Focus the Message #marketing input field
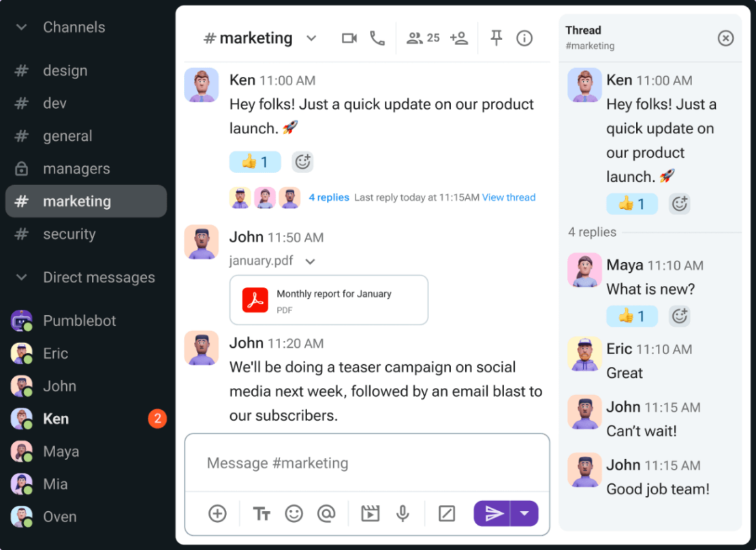Viewport: 756px width, 550px height. (x=366, y=463)
